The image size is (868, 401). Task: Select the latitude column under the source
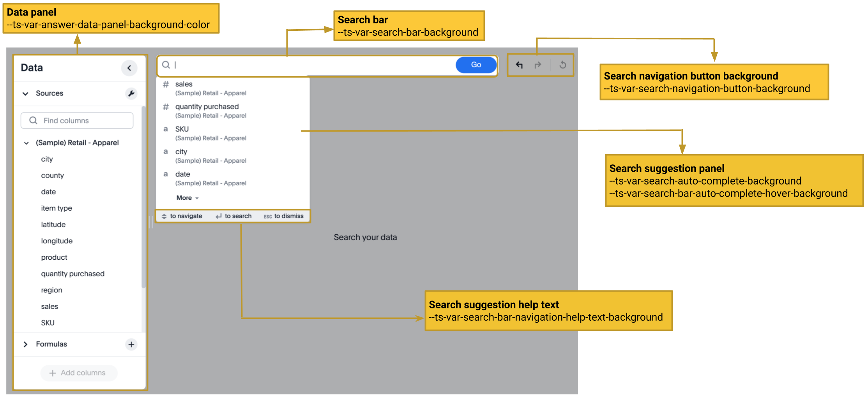point(53,224)
